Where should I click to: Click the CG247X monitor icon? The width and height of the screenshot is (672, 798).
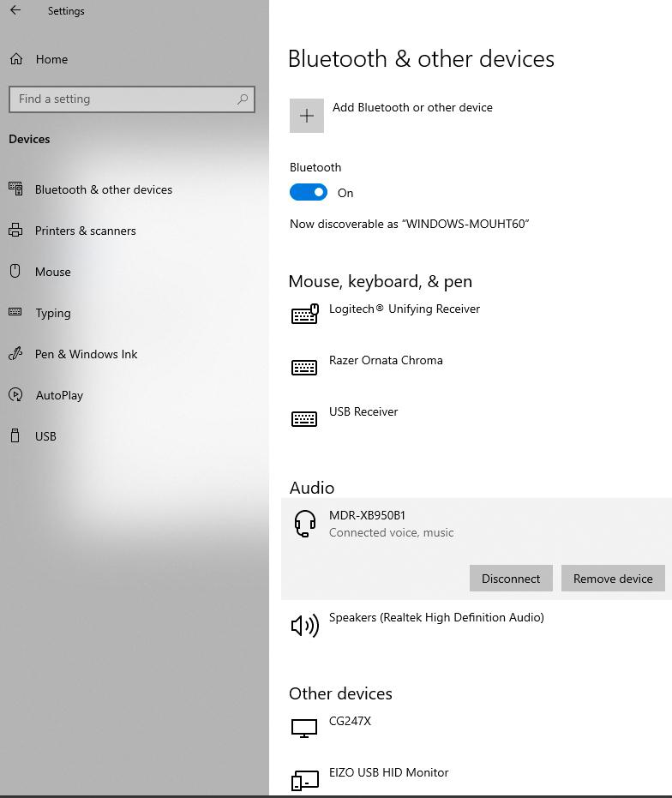[x=304, y=729]
